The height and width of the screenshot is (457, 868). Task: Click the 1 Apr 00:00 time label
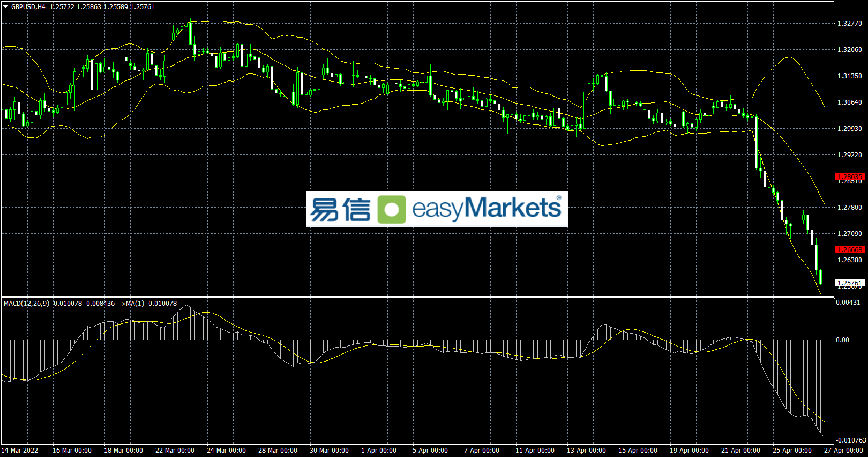pos(379,451)
